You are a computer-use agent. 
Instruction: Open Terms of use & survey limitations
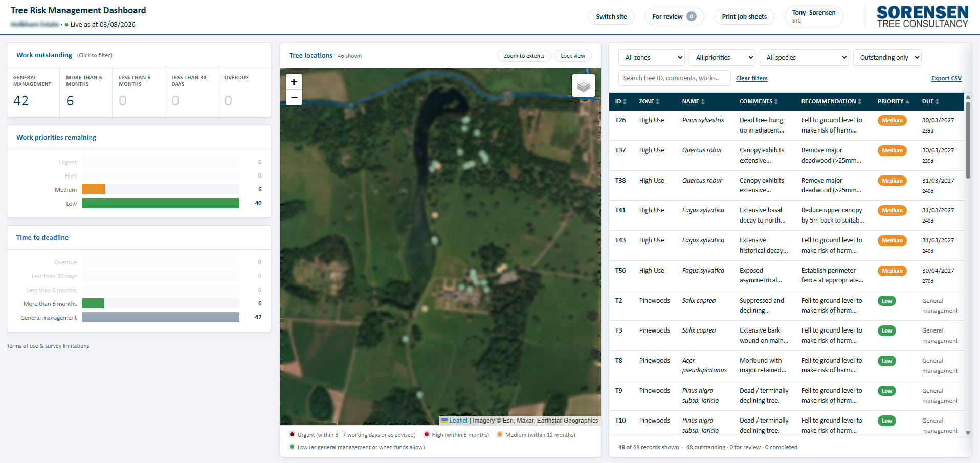point(48,346)
